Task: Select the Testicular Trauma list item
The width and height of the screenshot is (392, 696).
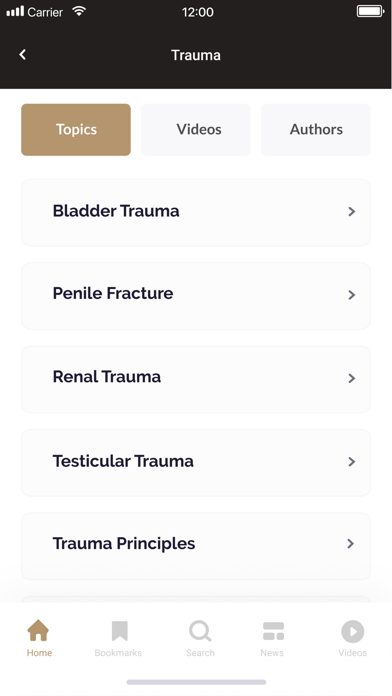Action: point(196,463)
